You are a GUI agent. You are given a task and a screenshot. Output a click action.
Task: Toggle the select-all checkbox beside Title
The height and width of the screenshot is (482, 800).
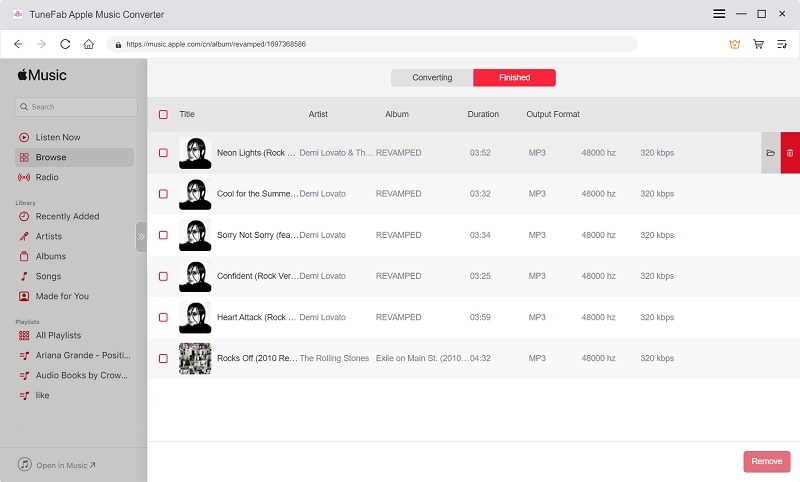click(163, 114)
